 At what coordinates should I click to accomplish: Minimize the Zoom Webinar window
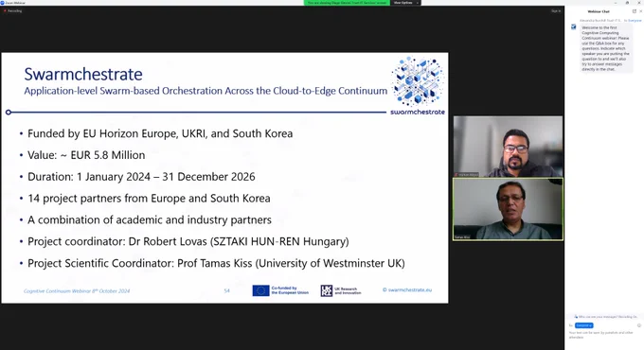coord(616,3)
